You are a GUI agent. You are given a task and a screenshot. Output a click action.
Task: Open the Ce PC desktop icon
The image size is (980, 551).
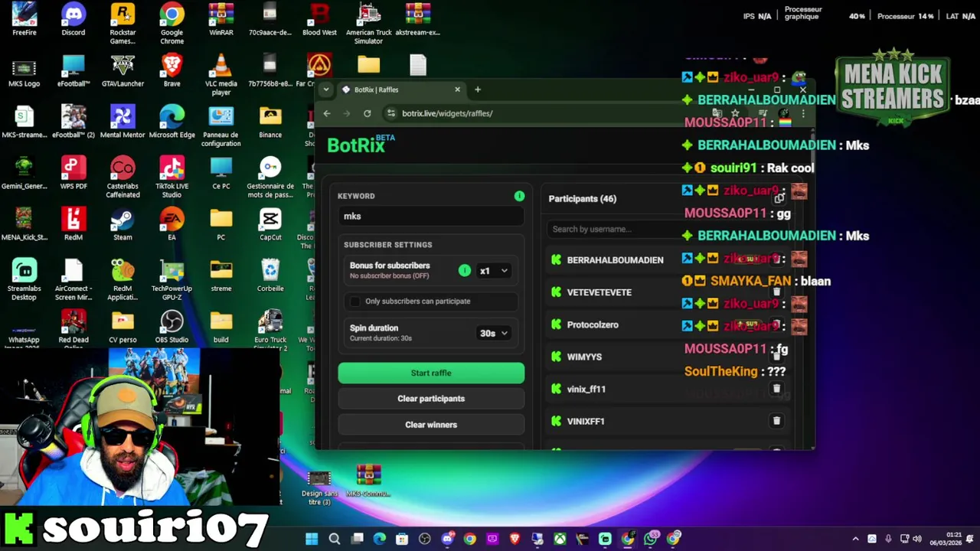coord(221,174)
